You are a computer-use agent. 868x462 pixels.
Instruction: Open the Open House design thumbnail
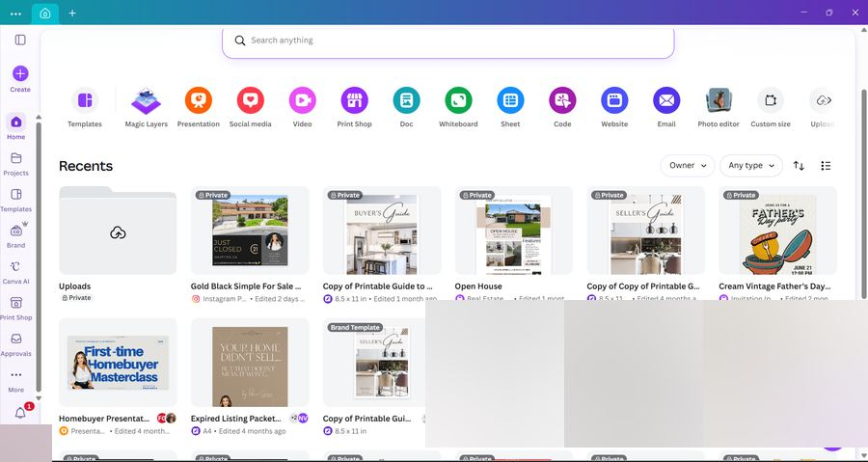pyautogui.click(x=514, y=231)
